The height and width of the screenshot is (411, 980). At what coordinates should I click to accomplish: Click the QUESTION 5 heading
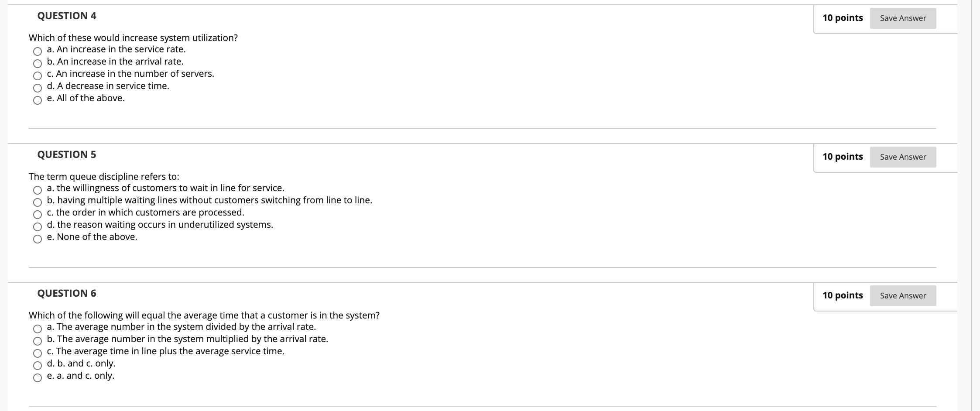click(x=67, y=154)
